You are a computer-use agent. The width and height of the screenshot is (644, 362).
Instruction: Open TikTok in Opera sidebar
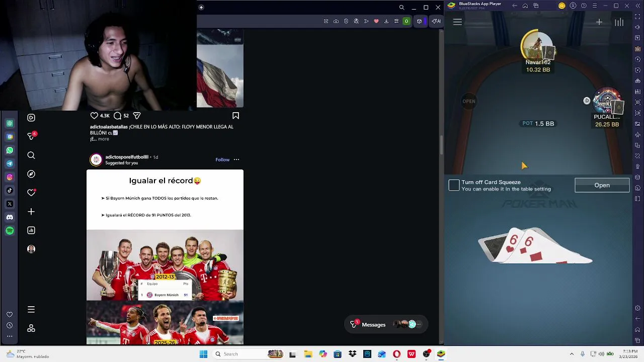[10, 191]
